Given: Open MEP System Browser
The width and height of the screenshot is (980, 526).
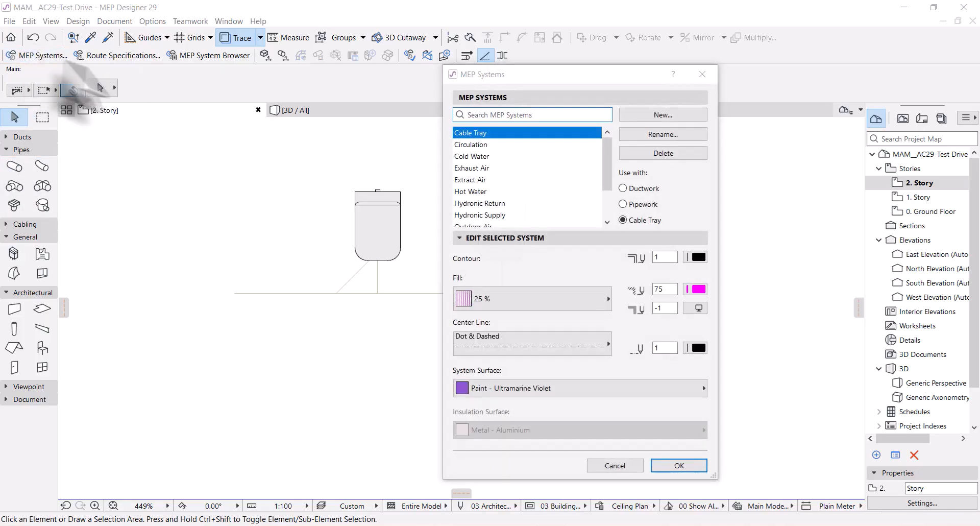Looking at the screenshot, I should coord(208,55).
